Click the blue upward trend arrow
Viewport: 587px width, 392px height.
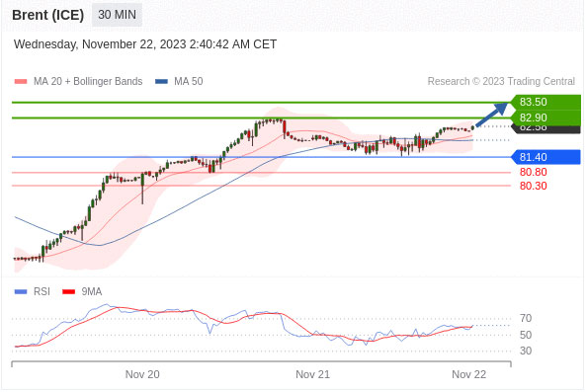(x=491, y=116)
